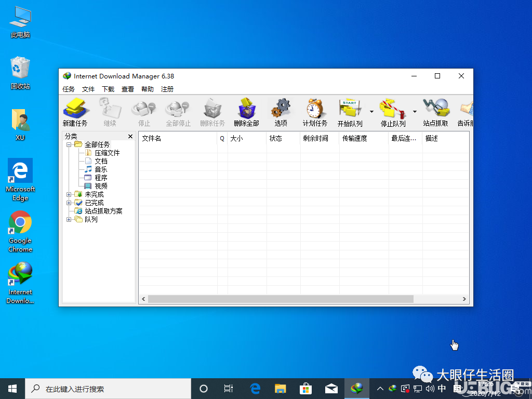Launch the 站点抓取 (site grabber) tool
532x399 pixels.
(x=436, y=112)
